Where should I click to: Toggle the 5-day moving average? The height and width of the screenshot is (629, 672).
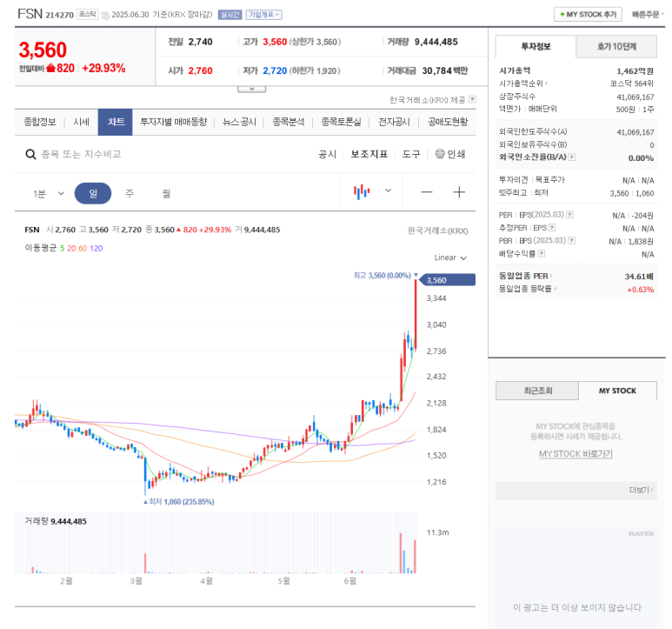point(62,248)
